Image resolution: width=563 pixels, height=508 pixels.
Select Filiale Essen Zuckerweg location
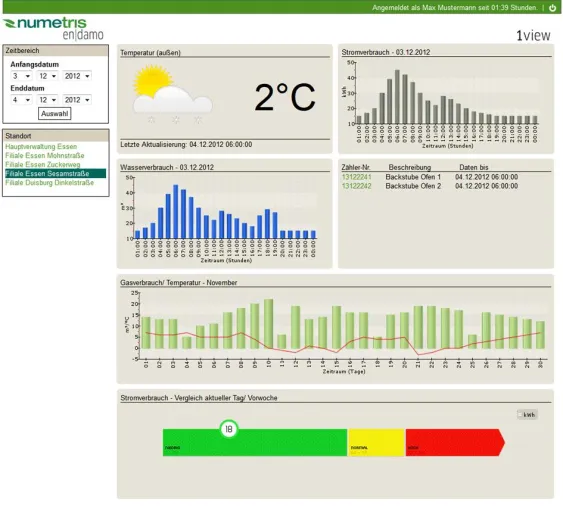[42, 164]
